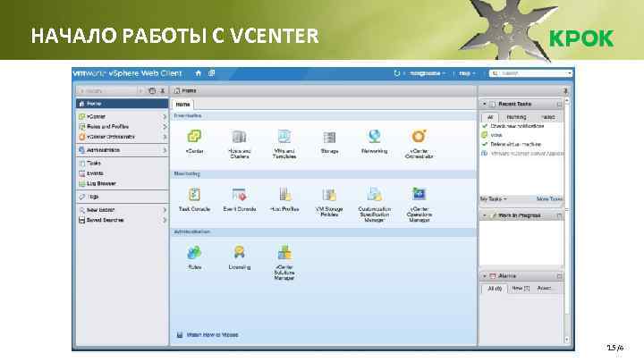Select vCenter in the navigator
This screenshot has height=362, width=644.
coord(122,116)
